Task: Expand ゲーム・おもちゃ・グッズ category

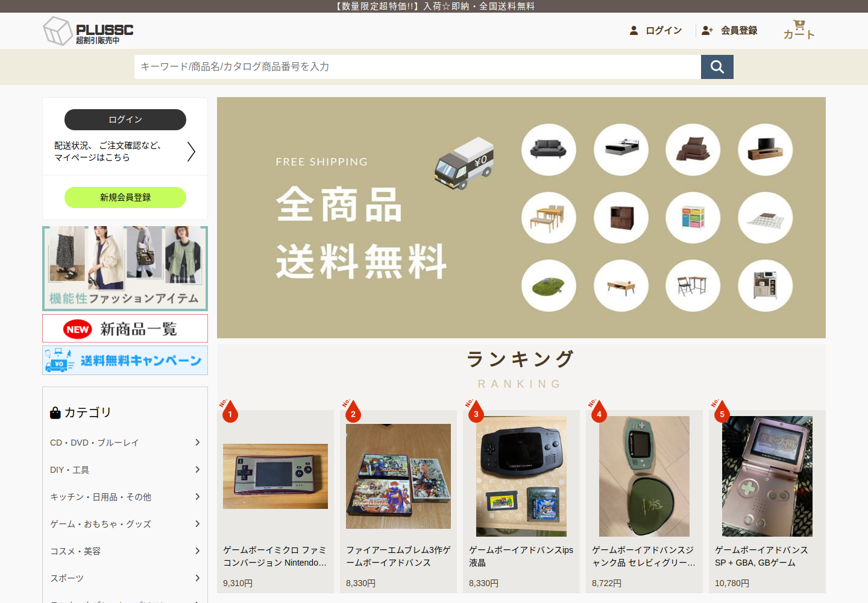Action: [x=125, y=524]
